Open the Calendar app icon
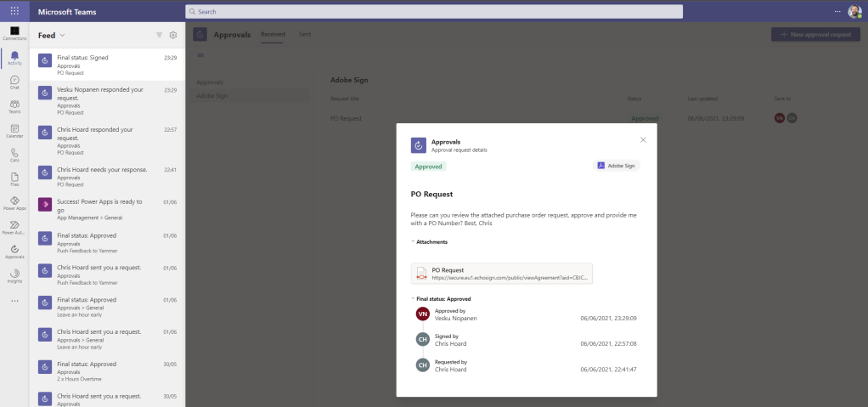Image resolution: width=868 pixels, height=407 pixels. [14, 130]
